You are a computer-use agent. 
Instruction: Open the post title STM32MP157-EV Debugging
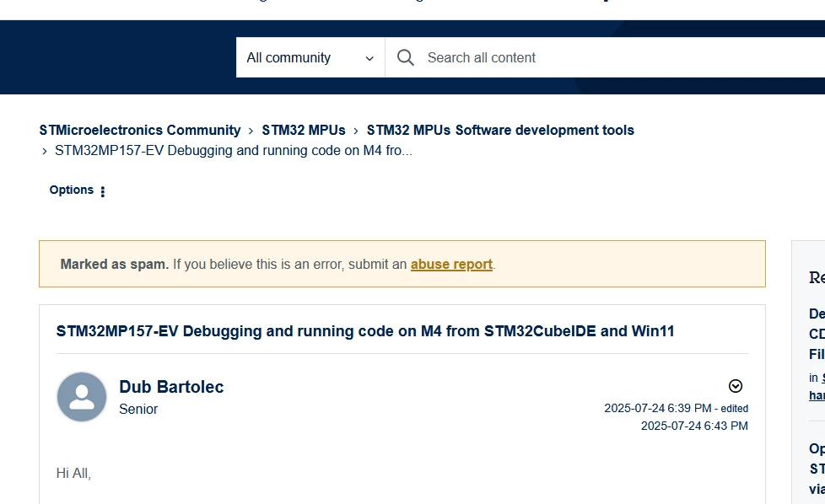click(x=365, y=331)
